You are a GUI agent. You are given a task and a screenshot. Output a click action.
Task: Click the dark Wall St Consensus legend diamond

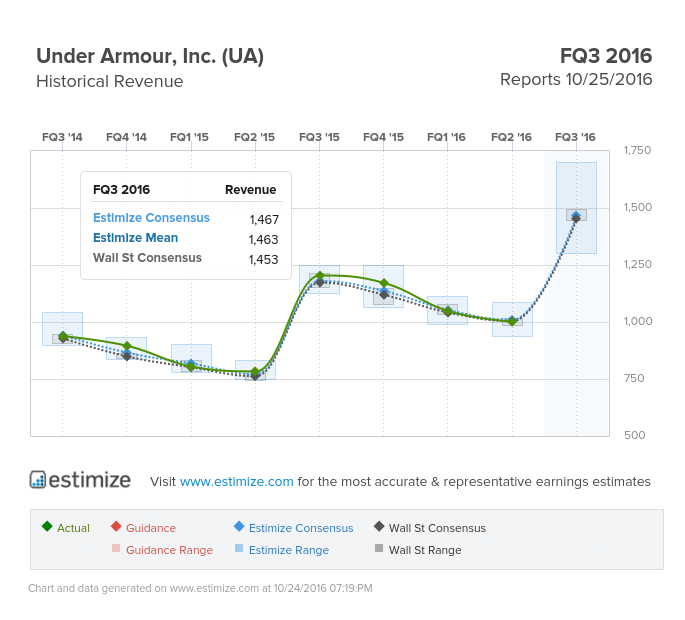(379, 526)
